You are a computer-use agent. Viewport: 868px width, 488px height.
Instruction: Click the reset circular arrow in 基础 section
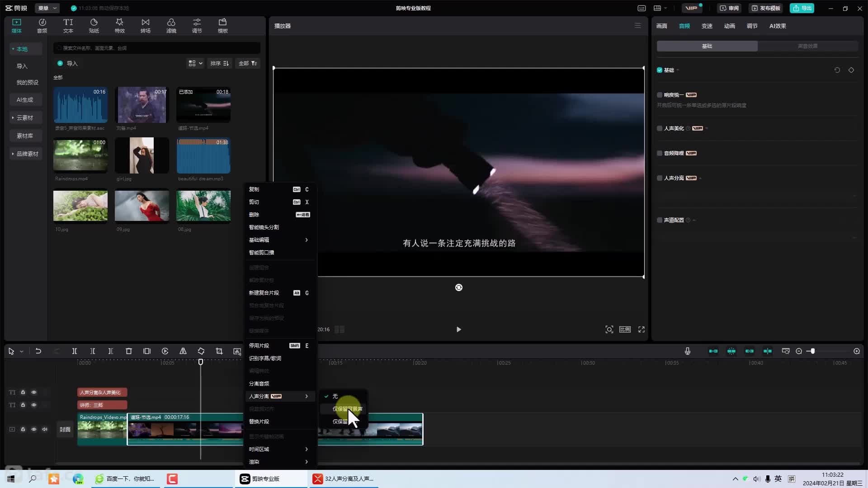click(837, 70)
